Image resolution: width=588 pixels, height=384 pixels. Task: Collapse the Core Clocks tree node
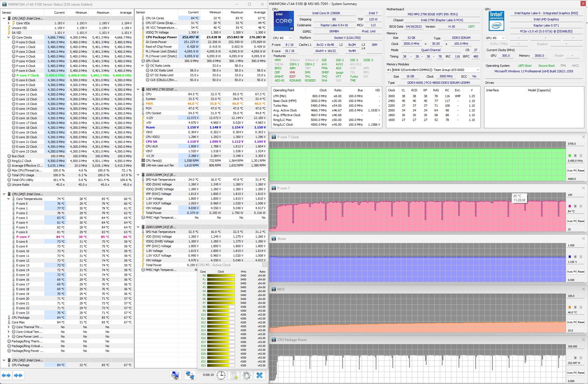(9, 37)
